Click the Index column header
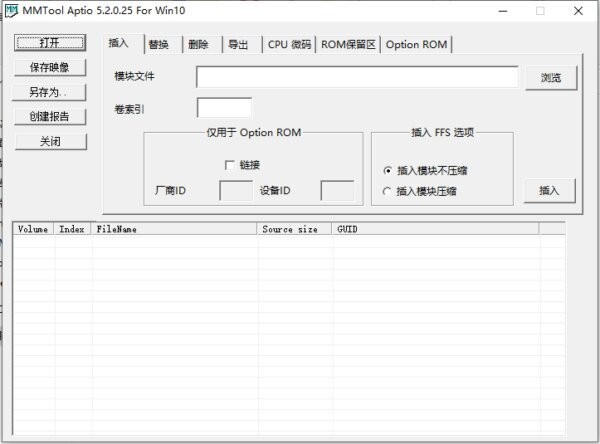The image size is (600, 444). point(72,229)
